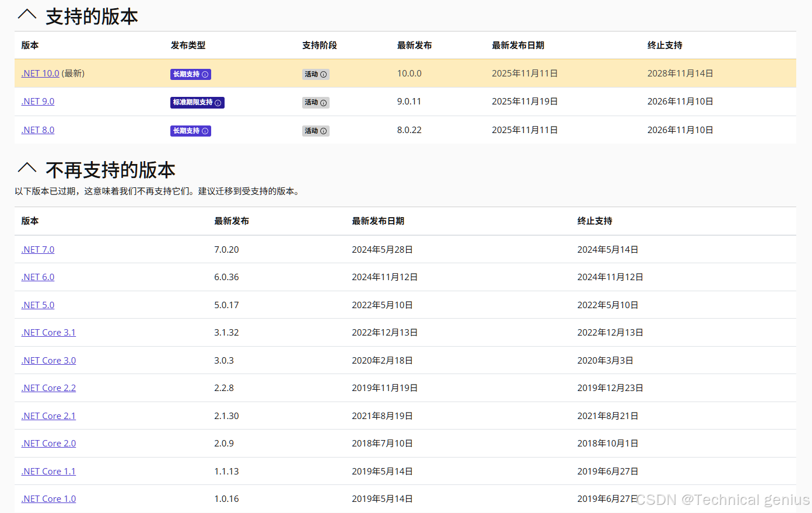812x513 pixels.
Task: Click the 2020年3月3日 end-of-support date
Action: tap(605, 361)
